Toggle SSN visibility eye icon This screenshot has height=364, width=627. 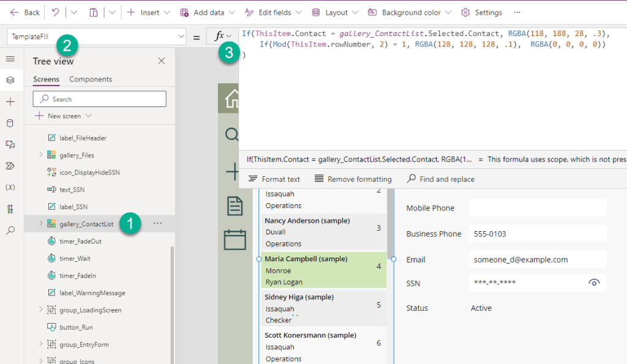(594, 283)
